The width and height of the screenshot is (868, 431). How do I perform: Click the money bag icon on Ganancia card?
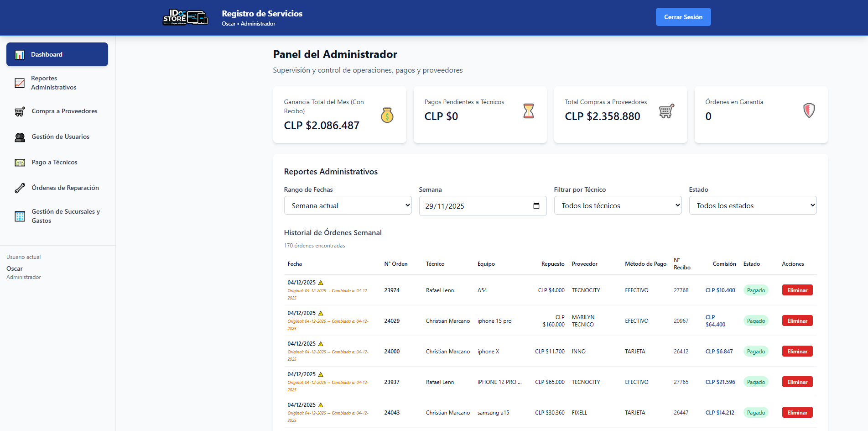(x=387, y=115)
